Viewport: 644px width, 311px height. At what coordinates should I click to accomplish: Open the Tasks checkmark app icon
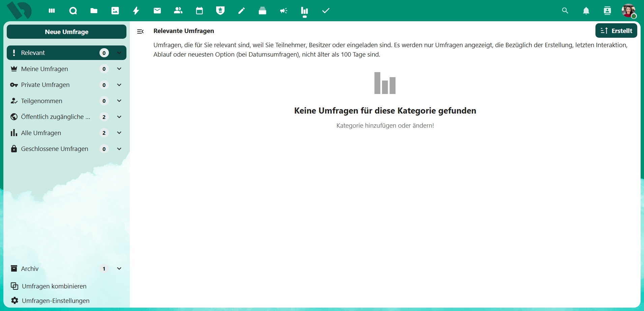coord(326,11)
